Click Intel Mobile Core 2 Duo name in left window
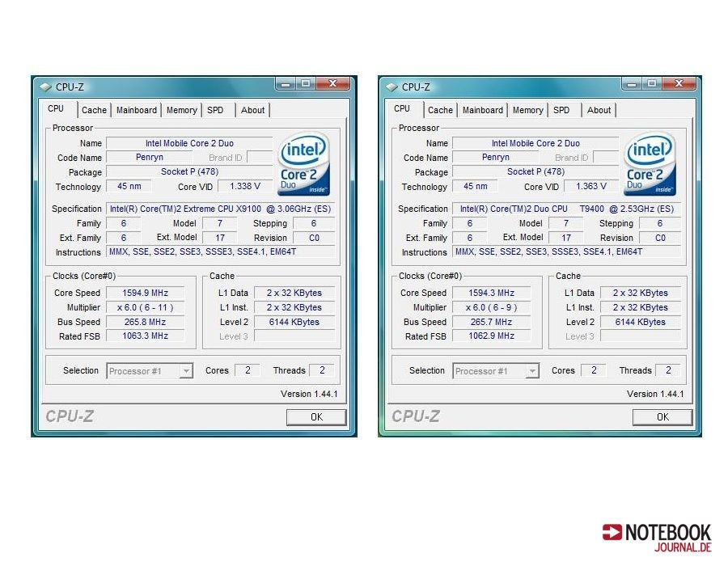Viewport: 728px width, 566px height. coord(189,143)
